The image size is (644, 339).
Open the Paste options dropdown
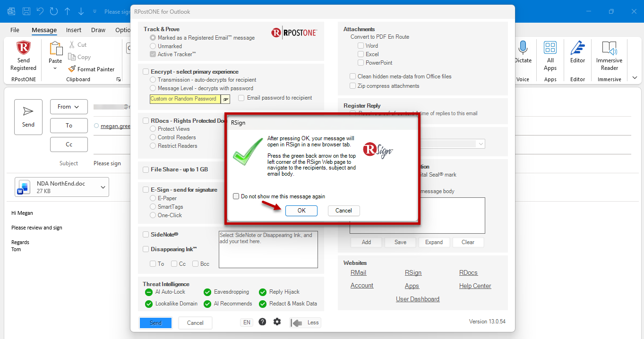click(x=55, y=68)
